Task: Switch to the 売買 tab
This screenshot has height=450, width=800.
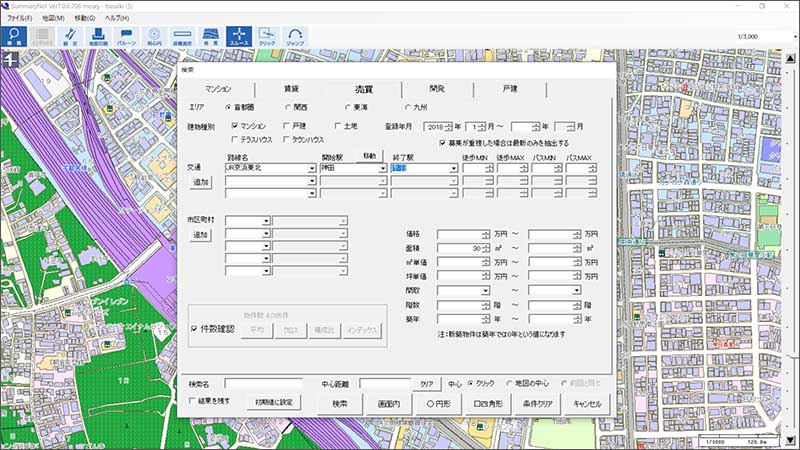Action: (364, 89)
